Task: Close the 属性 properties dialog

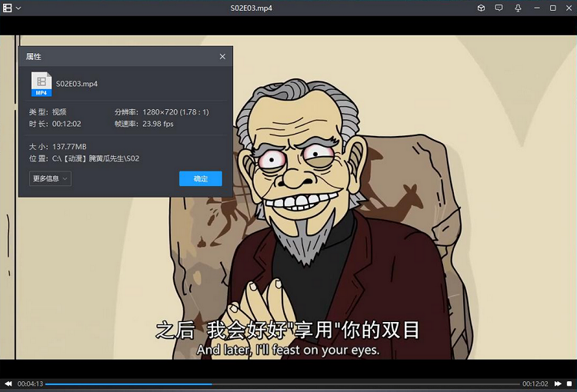Action: pyautogui.click(x=222, y=57)
